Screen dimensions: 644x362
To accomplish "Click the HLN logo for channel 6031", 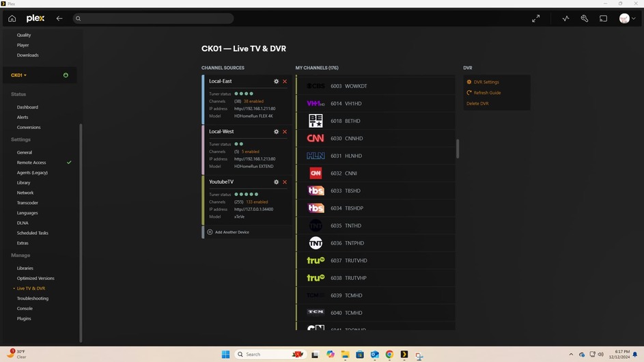I will click(316, 156).
